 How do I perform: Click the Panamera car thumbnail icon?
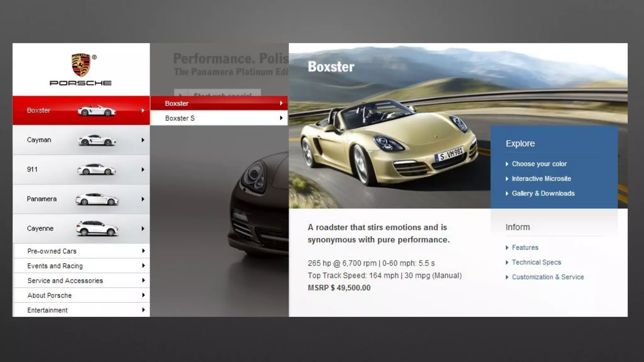click(x=97, y=199)
